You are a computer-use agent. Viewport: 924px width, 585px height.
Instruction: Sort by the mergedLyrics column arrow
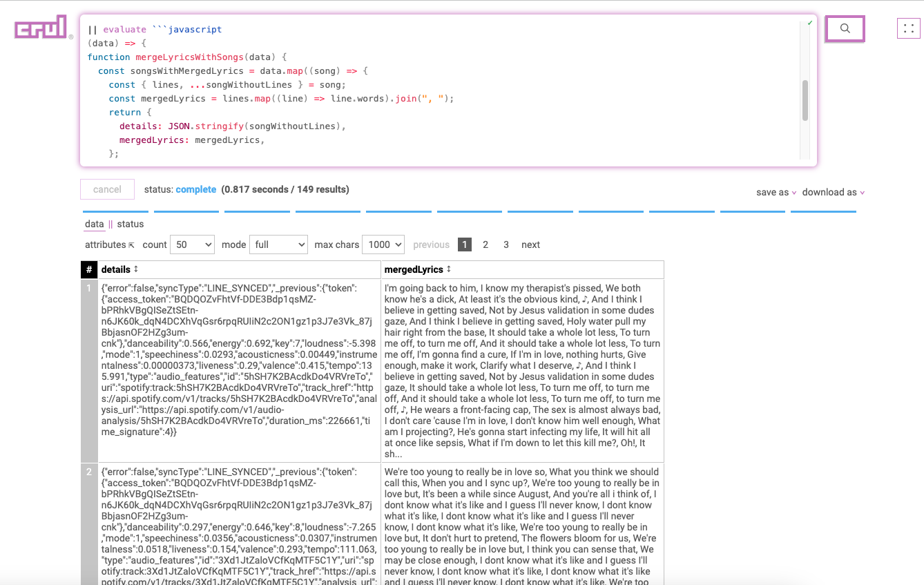pyautogui.click(x=449, y=269)
